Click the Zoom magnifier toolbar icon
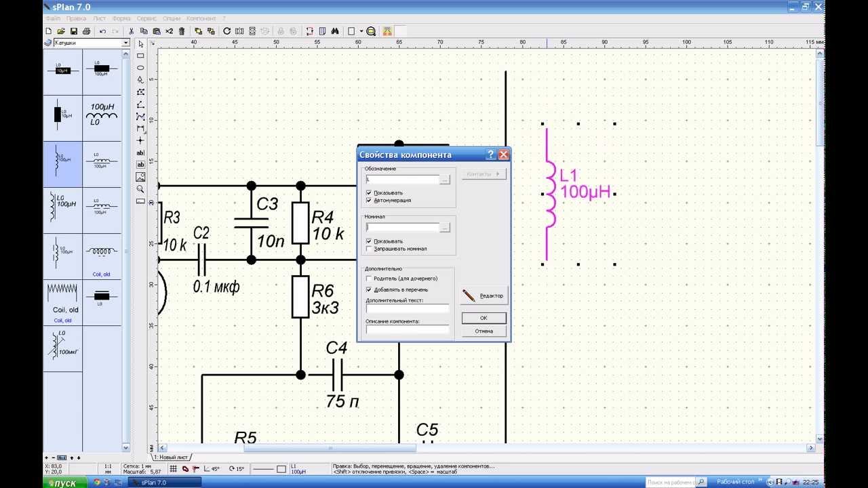 click(x=372, y=31)
